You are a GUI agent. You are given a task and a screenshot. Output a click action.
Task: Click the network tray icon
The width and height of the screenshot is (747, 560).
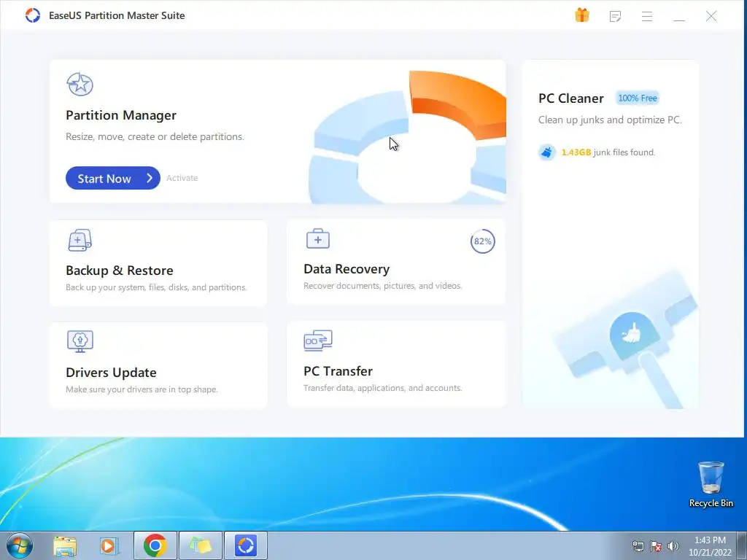(x=638, y=546)
